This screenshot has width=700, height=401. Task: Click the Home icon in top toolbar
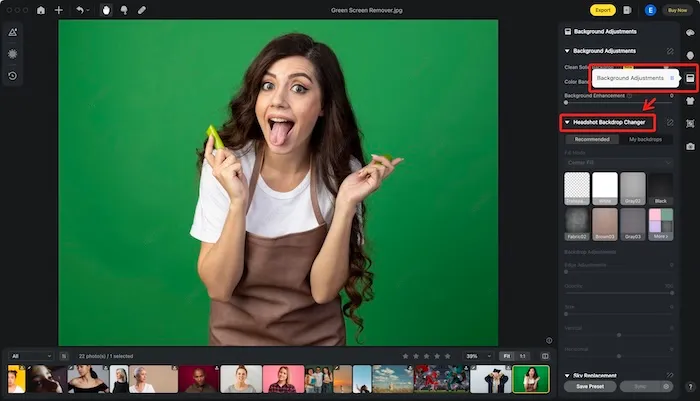click(x=41, y=10)
